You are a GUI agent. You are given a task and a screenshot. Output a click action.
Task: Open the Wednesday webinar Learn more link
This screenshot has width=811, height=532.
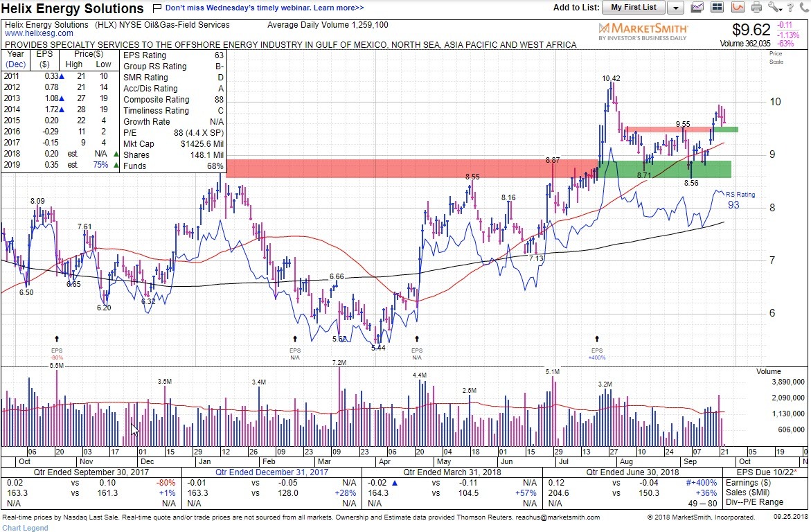[265, 8]
